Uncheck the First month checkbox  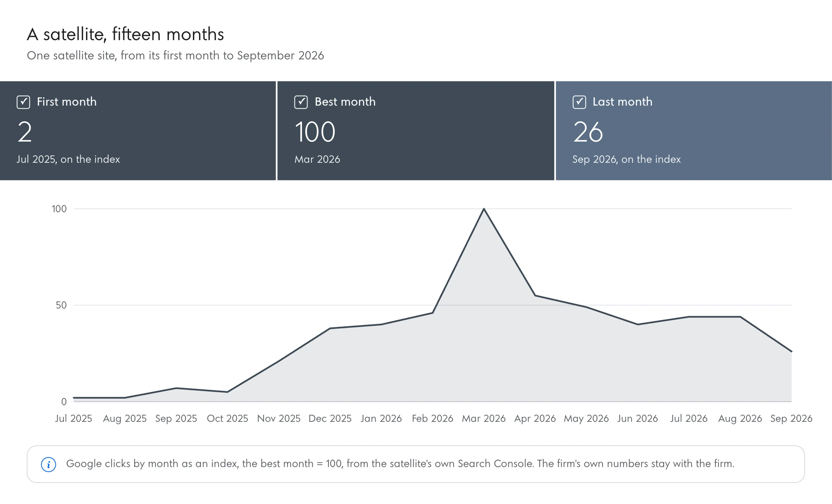coord(23,102)
